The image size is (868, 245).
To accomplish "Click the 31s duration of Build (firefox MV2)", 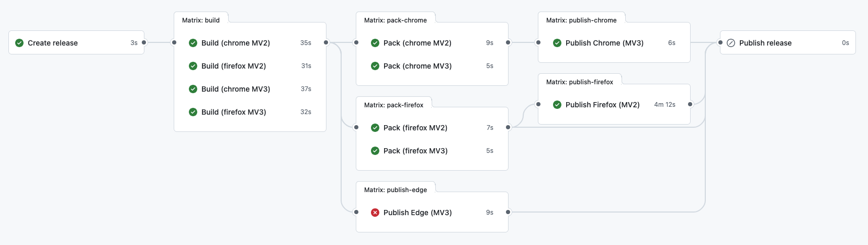I will coord(306,66).
